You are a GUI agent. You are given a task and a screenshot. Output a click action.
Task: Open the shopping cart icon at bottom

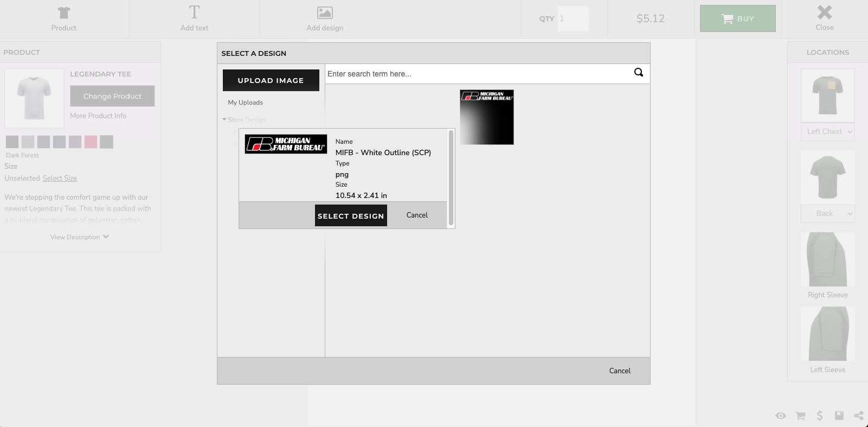click(x=800, y=416)
